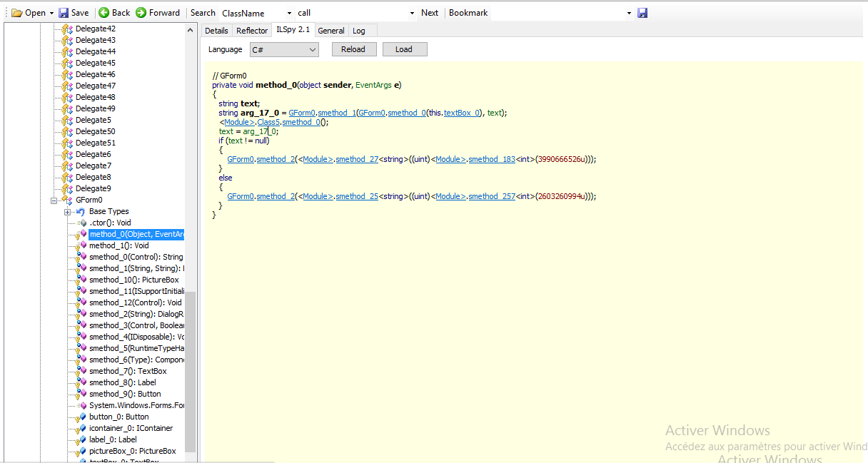Follow the smethod_27 link in code
This screenshot has height=463, width=868.
(x=357, y=159)
